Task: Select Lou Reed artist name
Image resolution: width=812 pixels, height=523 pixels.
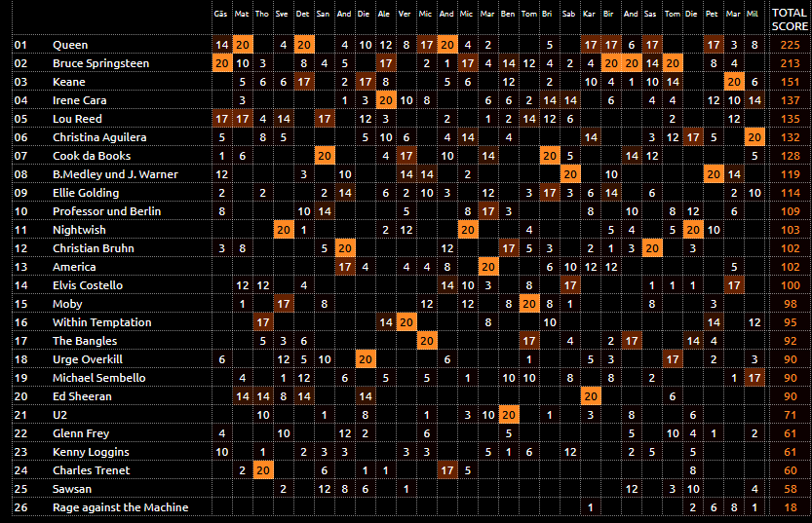Action: (x=77, y=119)
